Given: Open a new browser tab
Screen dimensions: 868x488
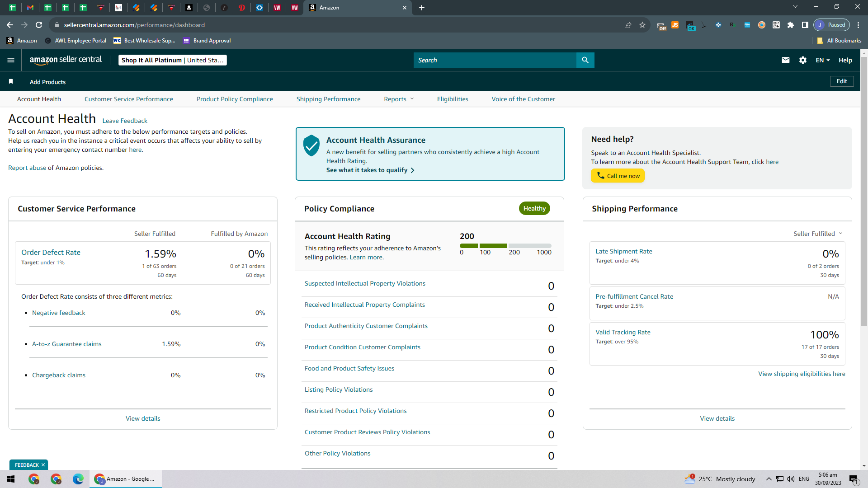Looking at the screenshot, I should click(422, 8).
